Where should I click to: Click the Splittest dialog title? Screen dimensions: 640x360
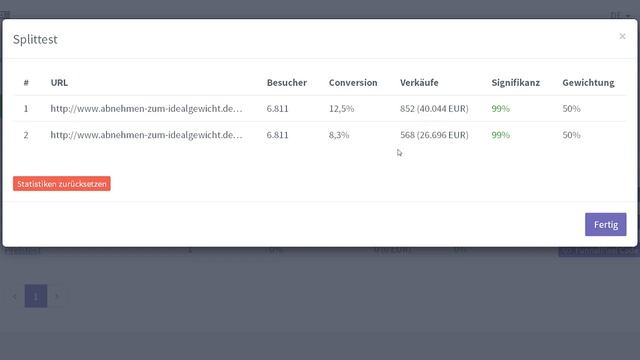pyautogui.click(x=35, y=40)
